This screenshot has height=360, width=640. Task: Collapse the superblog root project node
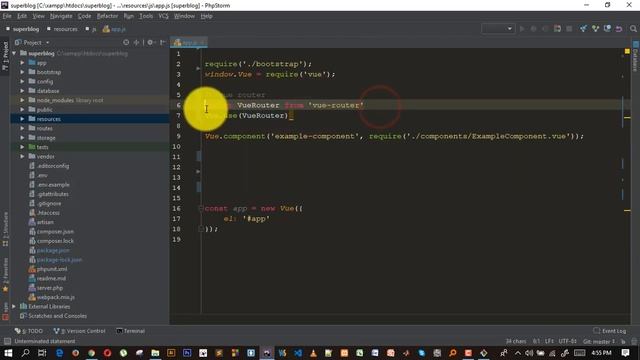coord(14,53)
